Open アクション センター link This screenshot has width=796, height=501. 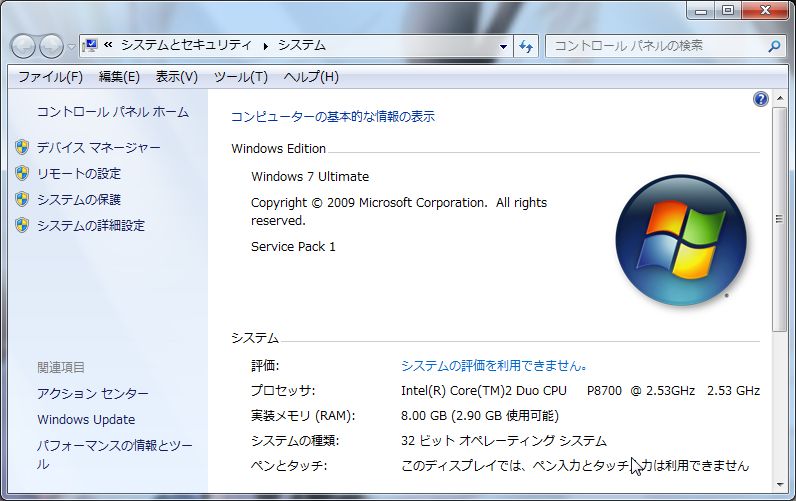(93, 393)
